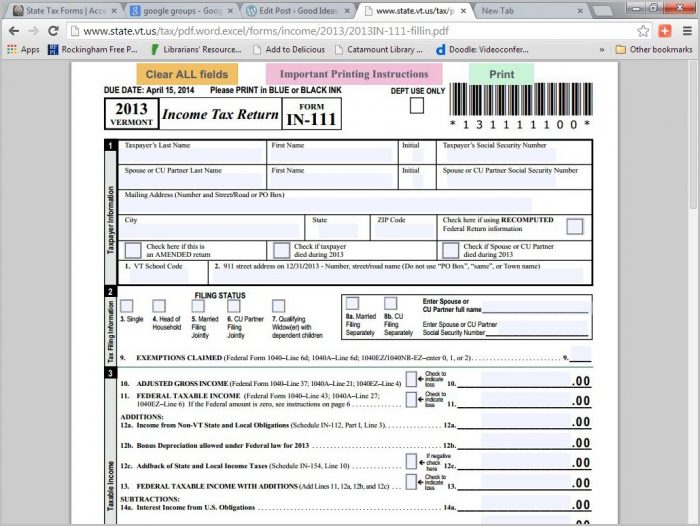Click the Clear ALL fields button
This screenshot has height=526, width=700.
[x=187, y=74]
